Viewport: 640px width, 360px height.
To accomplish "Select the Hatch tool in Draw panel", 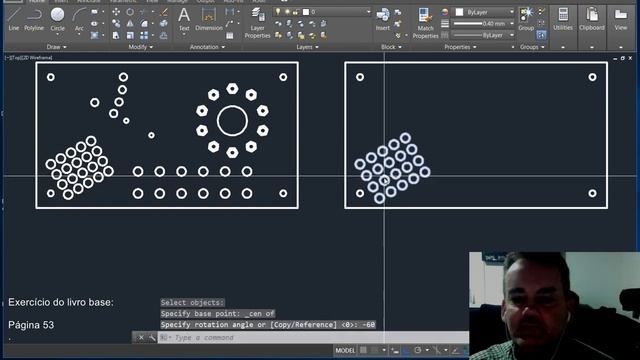I will 94,36.
